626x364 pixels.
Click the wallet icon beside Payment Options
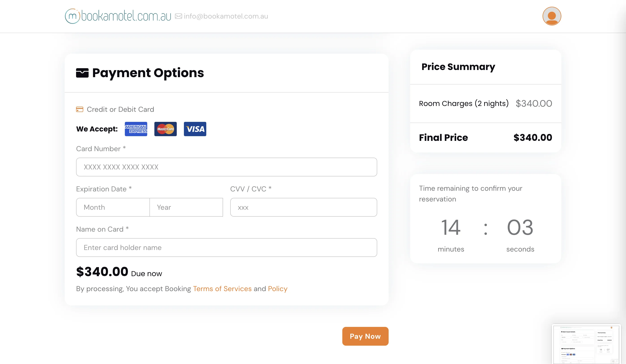[82, 73]
